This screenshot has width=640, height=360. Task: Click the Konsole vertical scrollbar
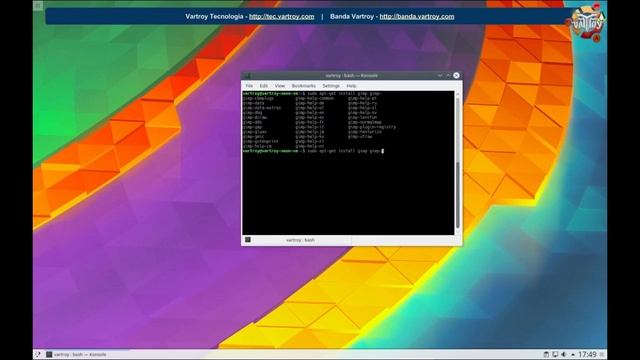click(x=458, y=163)
